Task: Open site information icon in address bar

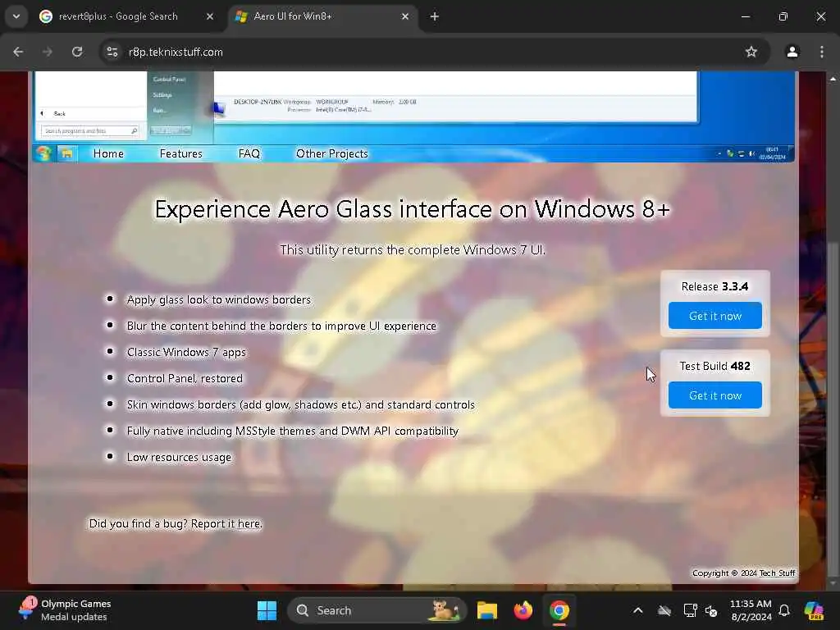Action: pyautogui.click(x=112, y=52)
